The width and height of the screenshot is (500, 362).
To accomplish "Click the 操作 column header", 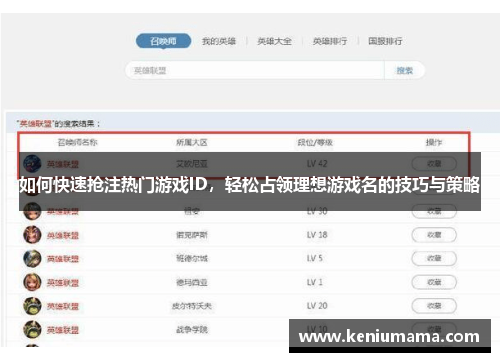I will click(434, 142).
